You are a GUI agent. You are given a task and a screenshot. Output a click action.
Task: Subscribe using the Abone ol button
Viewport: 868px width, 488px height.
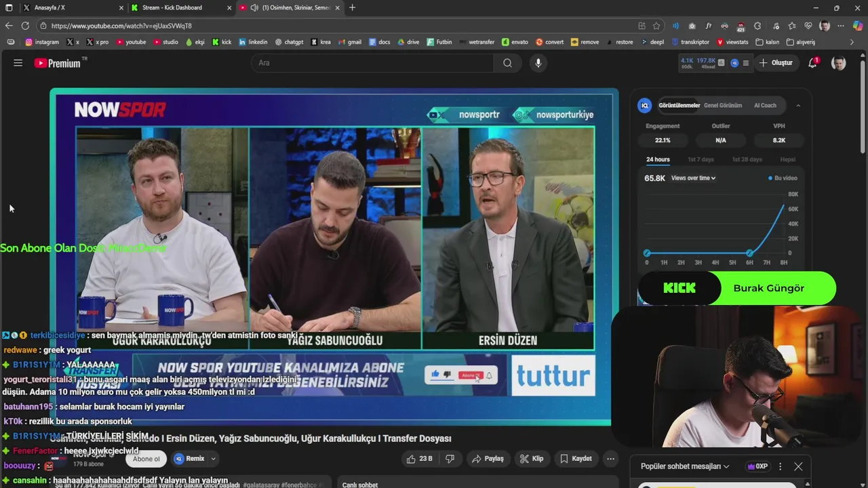[146, 459]
